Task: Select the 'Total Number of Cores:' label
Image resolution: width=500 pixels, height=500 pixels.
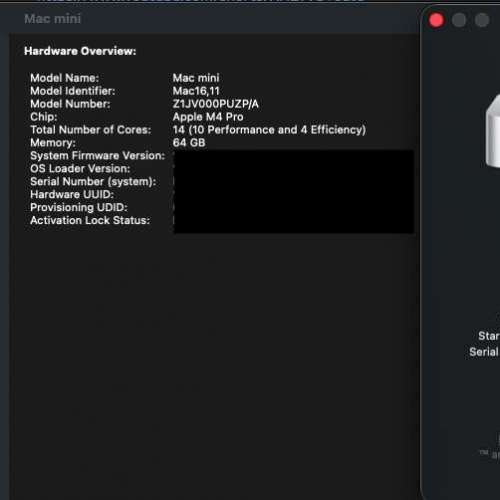Action: coord(90,130)
